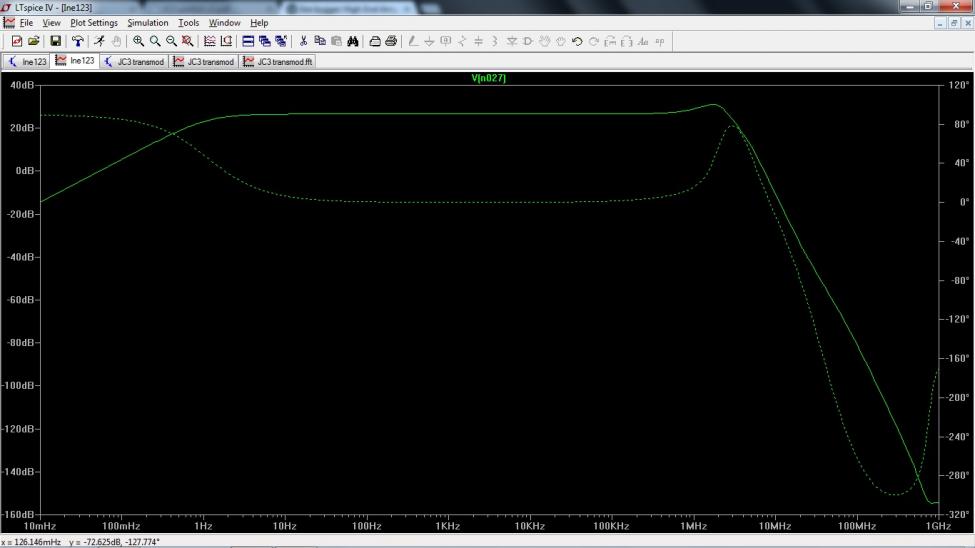Click the New Schematic toolbar icon
Image resolution: width=975 pixels, height=548 pixels.
point(17,41)
